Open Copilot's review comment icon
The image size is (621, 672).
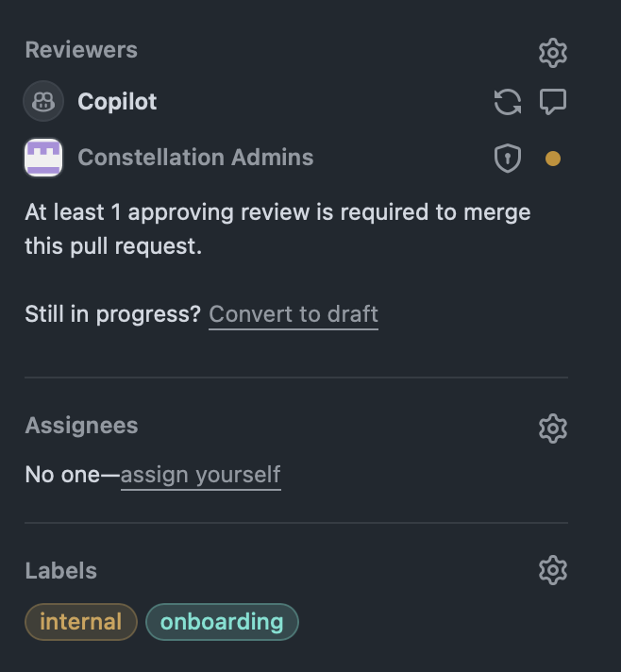553,101
